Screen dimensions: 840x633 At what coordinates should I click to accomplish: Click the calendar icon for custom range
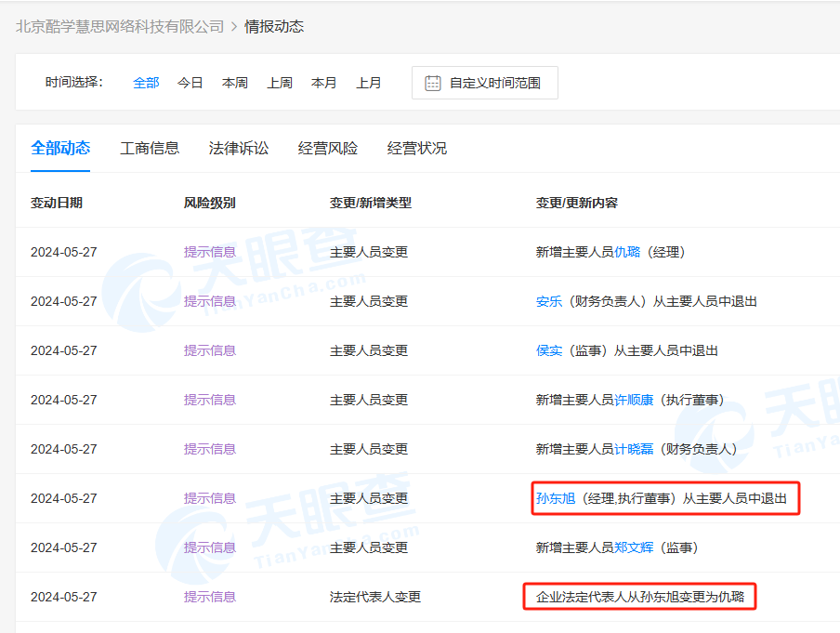(432, 83)
